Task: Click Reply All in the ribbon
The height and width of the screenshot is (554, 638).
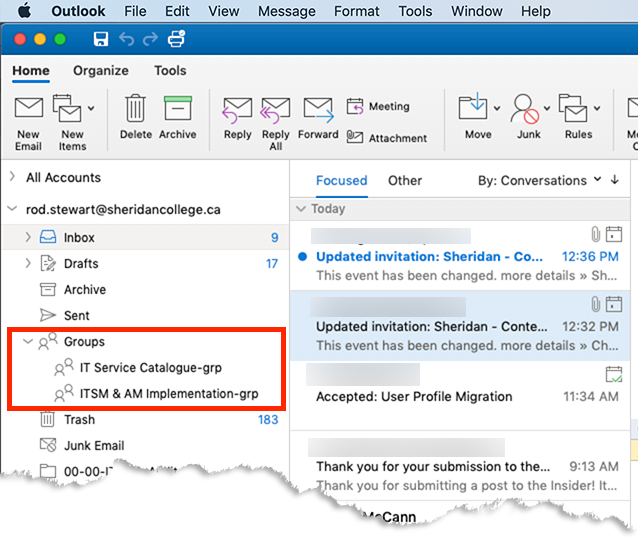Action: tap(275, 123)
